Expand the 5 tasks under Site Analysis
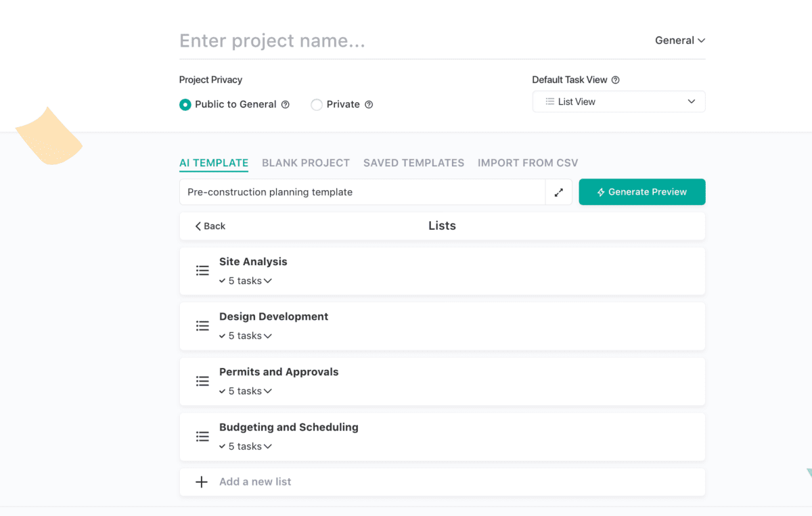 tap(246, 281)
